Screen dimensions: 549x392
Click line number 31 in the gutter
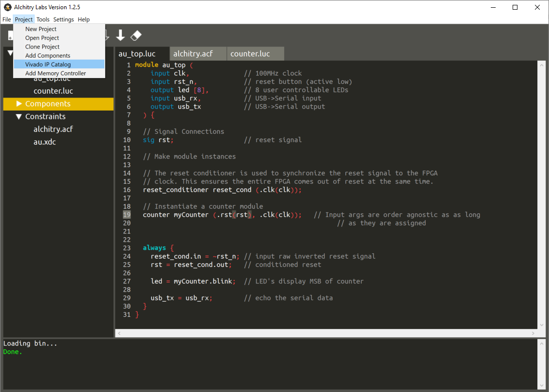click(x=127, y=314)
